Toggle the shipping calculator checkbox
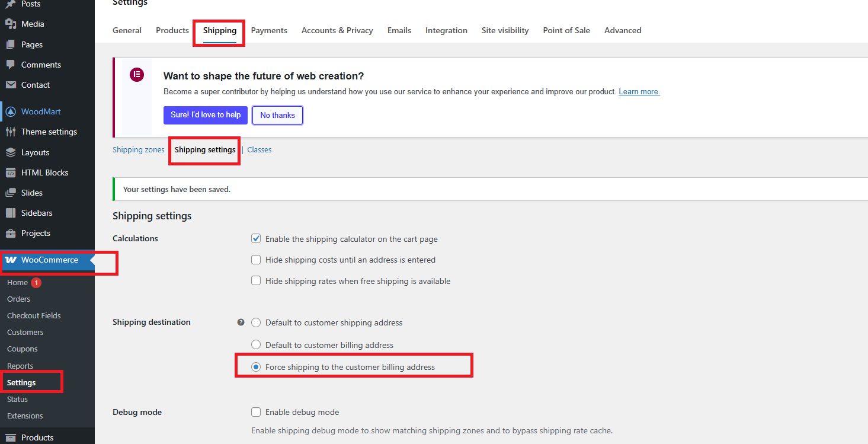 click(x=256, y=238)
